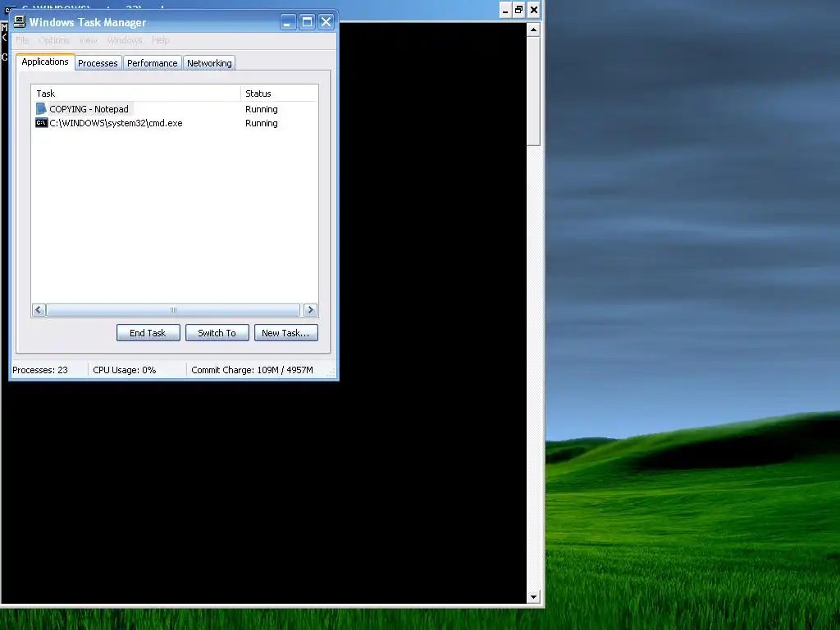Open the View menu in Task Manager
Image resolution: width=840 pixels, height=630 pixels.
[88, 40]
